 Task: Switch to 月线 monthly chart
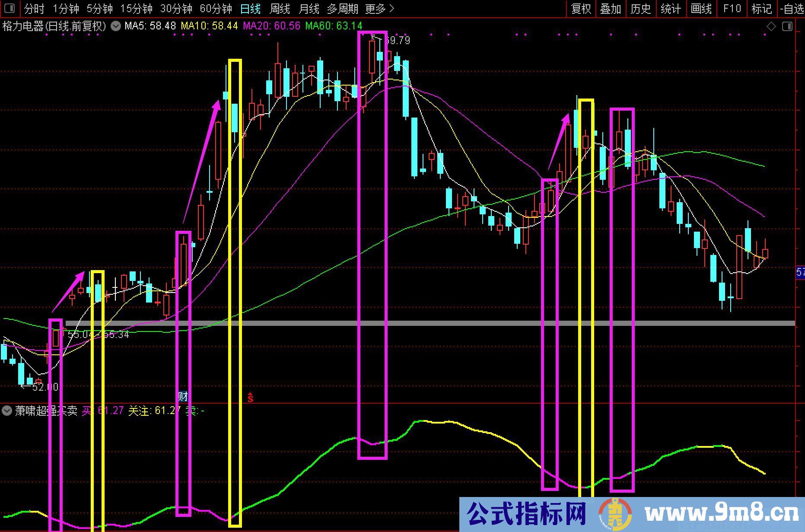(309, 9)
